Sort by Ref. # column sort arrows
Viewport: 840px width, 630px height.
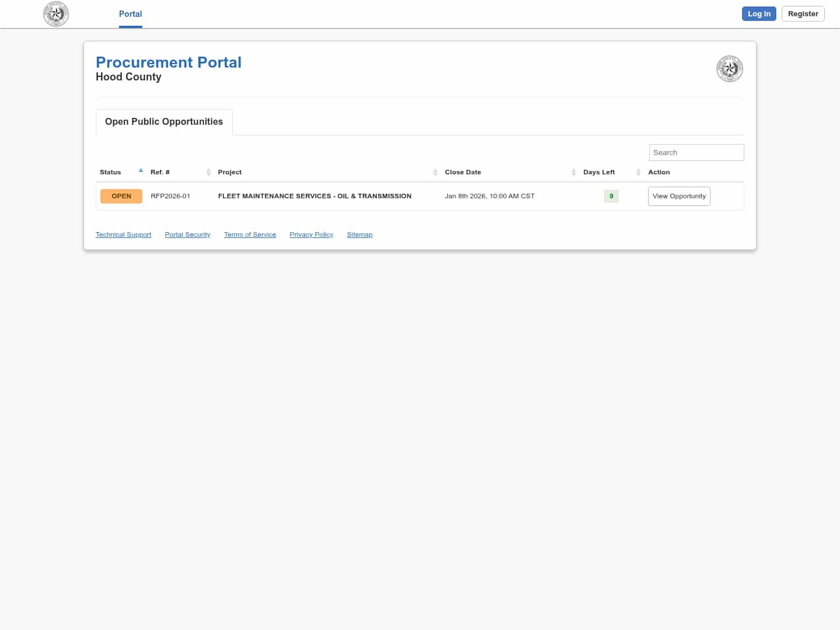pos(208,172)
